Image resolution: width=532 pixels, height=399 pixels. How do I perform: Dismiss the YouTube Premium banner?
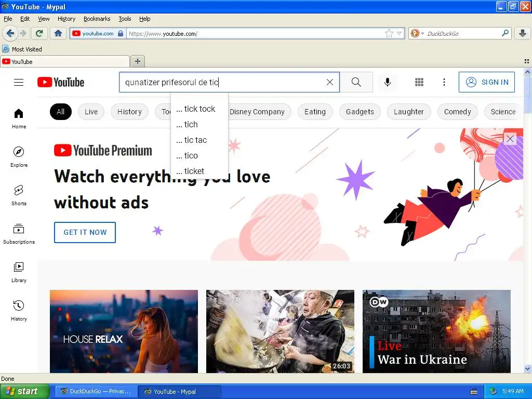[510, 139]
